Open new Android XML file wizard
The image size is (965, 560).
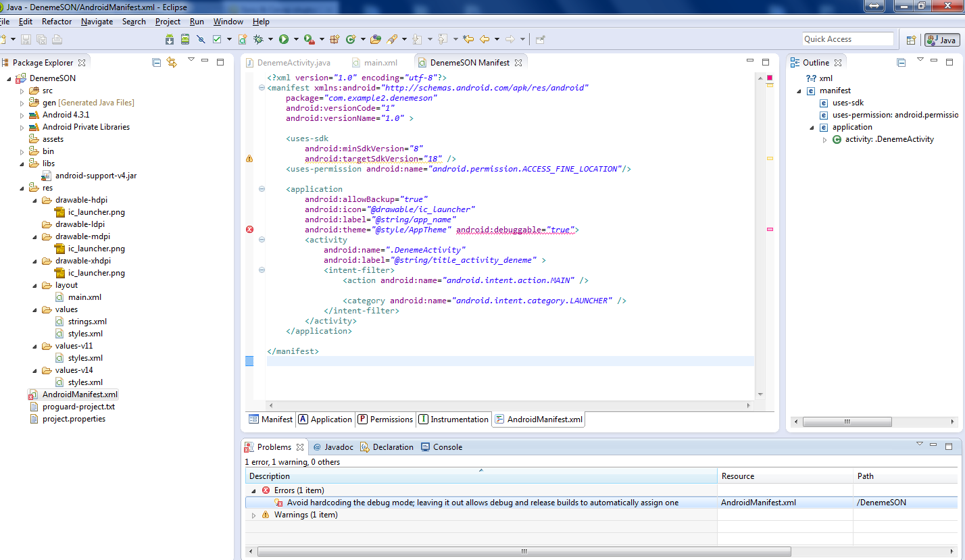click(x=243, y=39)
